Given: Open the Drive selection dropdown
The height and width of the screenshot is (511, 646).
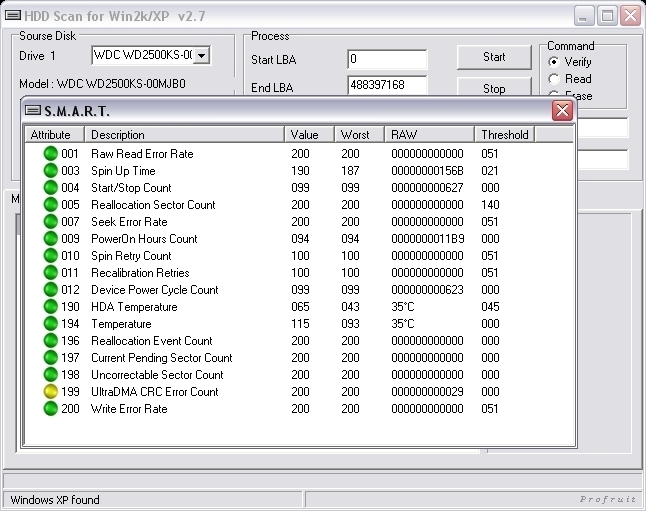Looking at the screenshot, I should [x=201, y=55].
